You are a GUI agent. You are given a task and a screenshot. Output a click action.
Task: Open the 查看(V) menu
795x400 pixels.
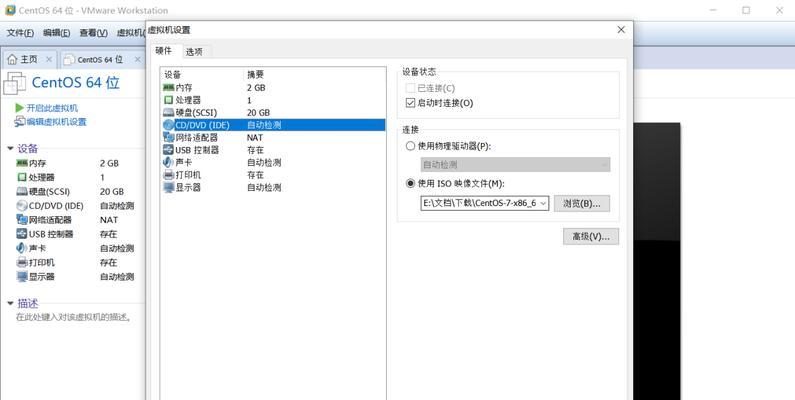(x=93, y=32)
